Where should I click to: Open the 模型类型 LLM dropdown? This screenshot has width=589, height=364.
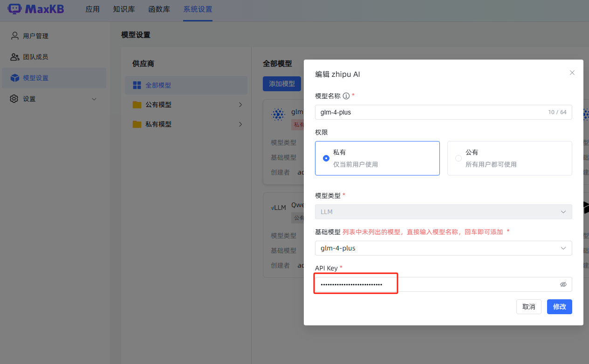tap(444, 212)
